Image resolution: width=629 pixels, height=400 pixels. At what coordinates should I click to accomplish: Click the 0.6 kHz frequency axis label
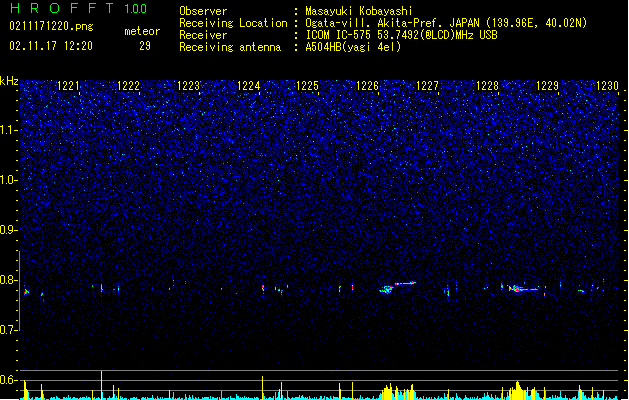pos(9,380)
